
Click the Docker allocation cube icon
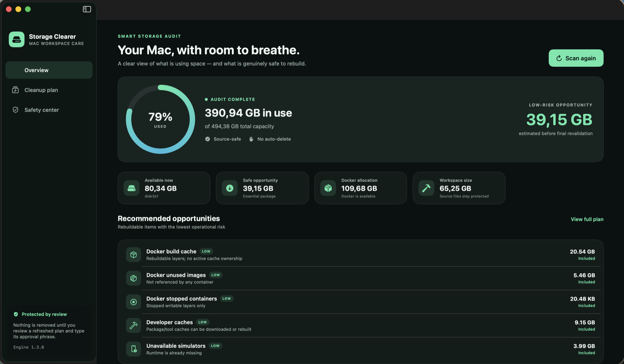[328, 188]
